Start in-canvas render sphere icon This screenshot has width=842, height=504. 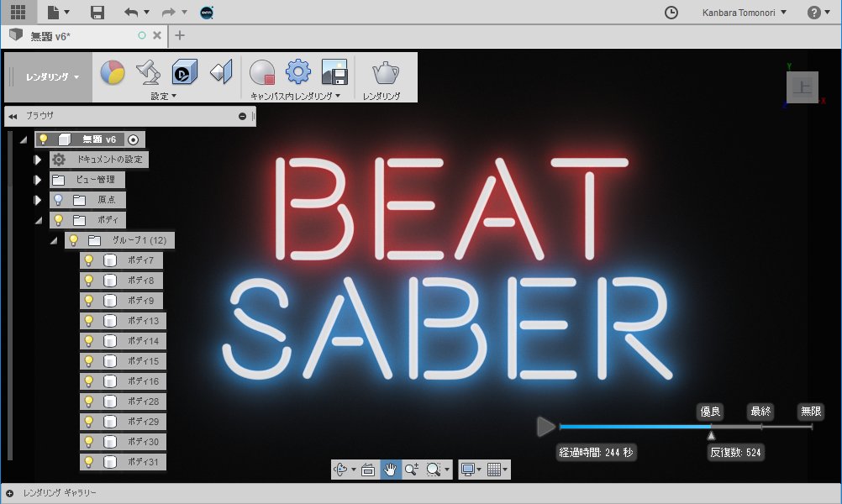tap(262, 72)
